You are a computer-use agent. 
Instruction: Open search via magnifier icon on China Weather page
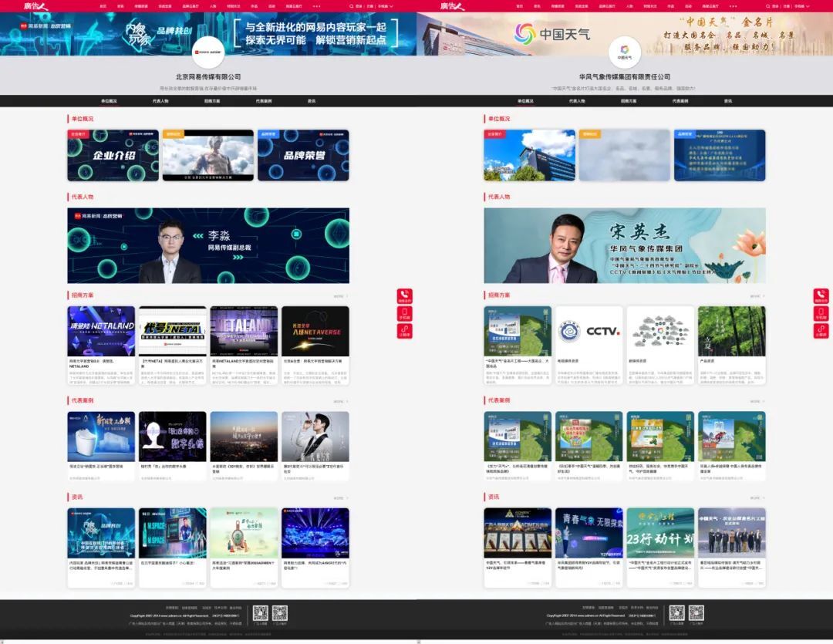(x=767, y=6)
